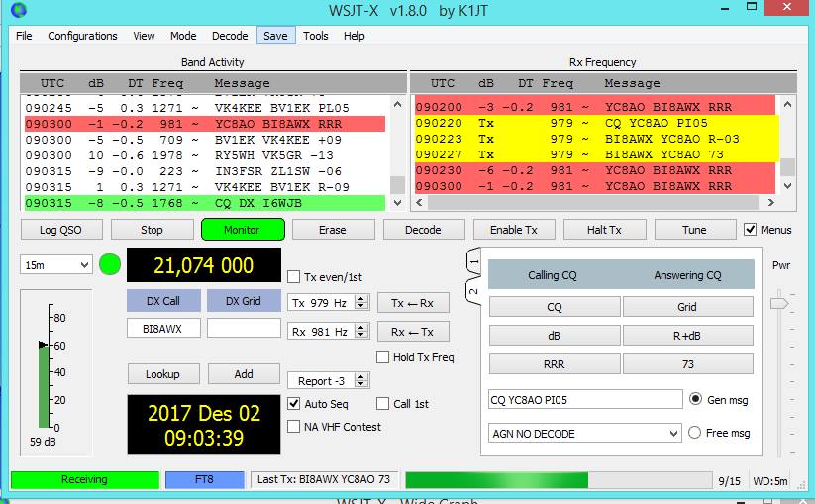Image resolution: width=815 pixels, height=504 pixels.
Task: Click the Decode button
Action: (424, 229)
